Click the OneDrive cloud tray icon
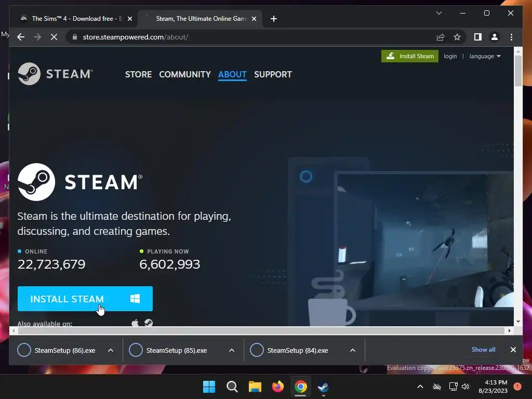The image size is (532, 399). tap(437, 387)
